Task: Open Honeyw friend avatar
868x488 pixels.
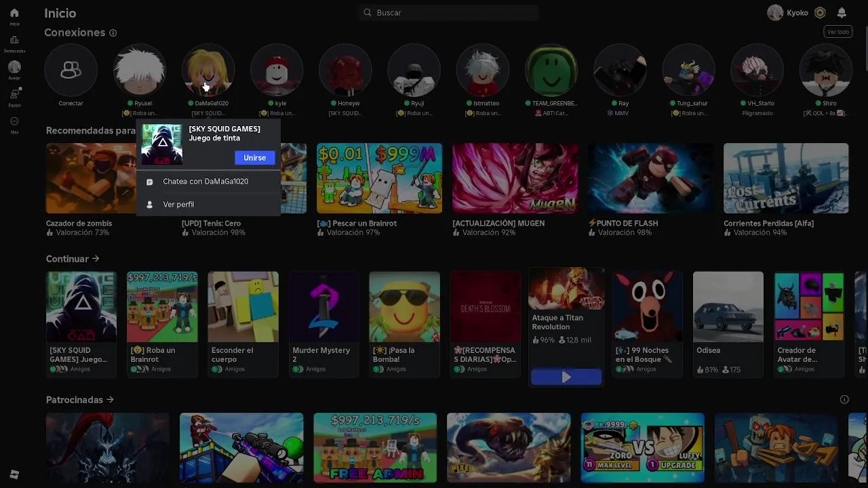Action: (x=345, y=70)
